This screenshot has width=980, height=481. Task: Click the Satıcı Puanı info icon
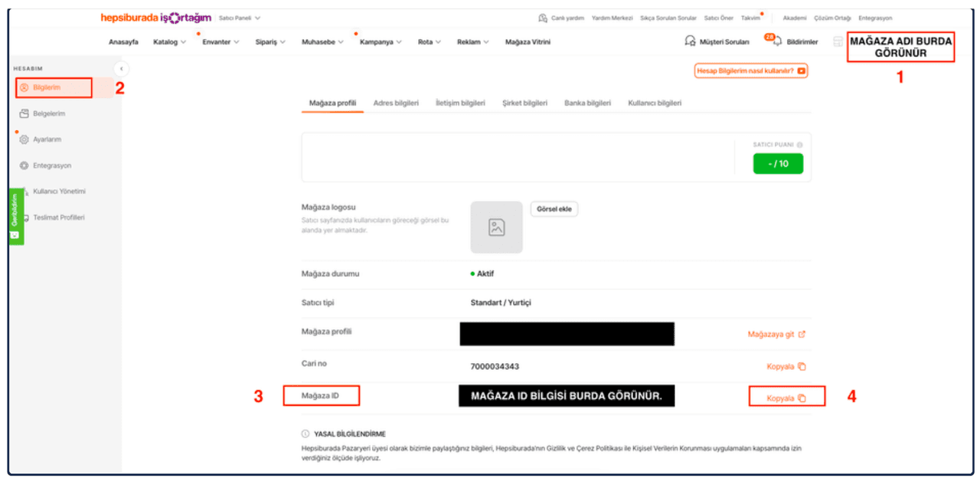pos(799,145)
